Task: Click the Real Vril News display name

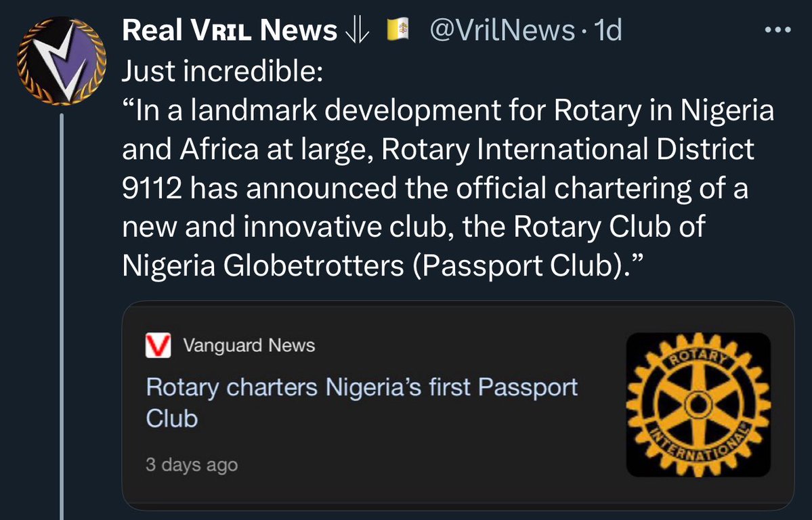Action: (x=229, y=30)
